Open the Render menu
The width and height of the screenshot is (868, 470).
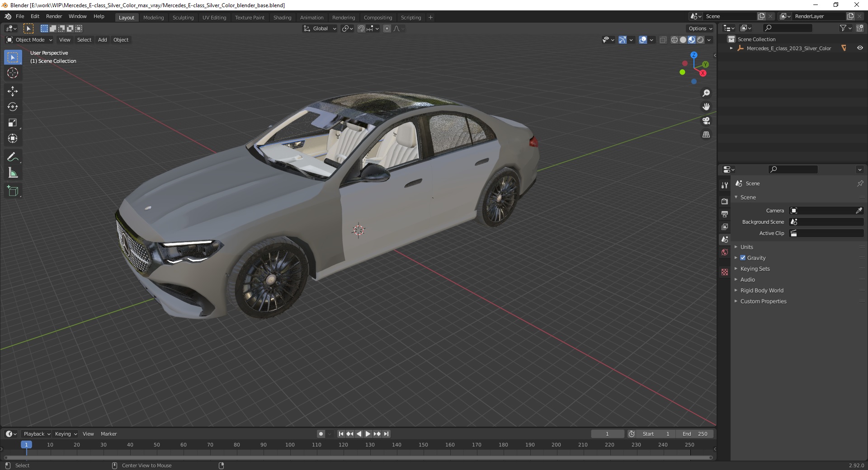[54, 16]
